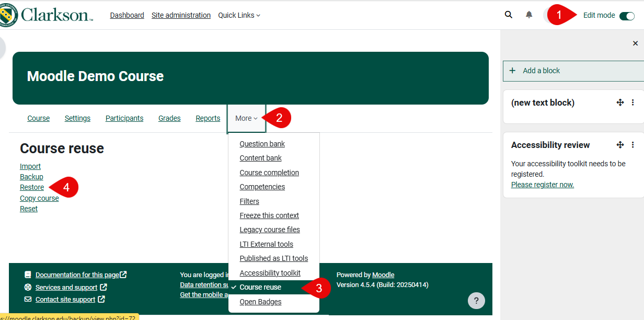Toggle Edit mode switch off
644x320 pixels.
click(627, 16)
